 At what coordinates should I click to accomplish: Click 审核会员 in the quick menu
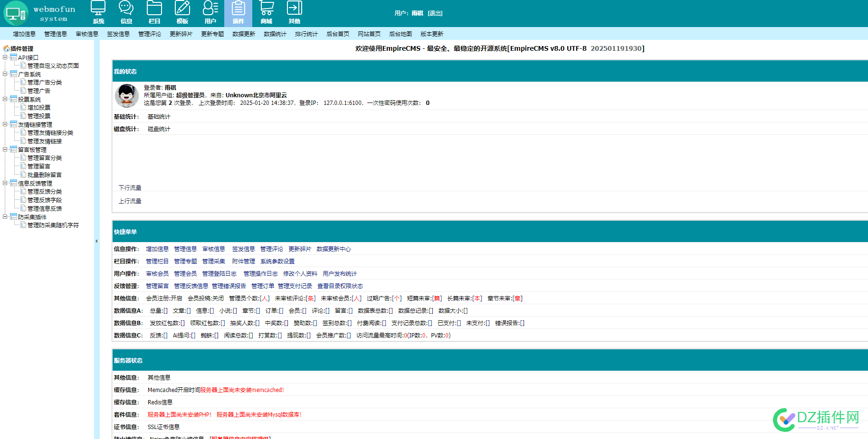click(x=157, y=274)
